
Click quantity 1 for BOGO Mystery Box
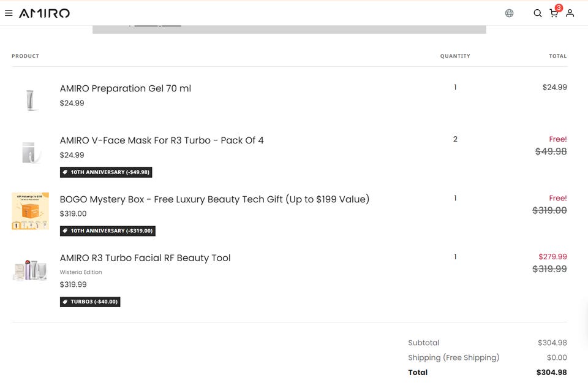[x=455, y=198]
